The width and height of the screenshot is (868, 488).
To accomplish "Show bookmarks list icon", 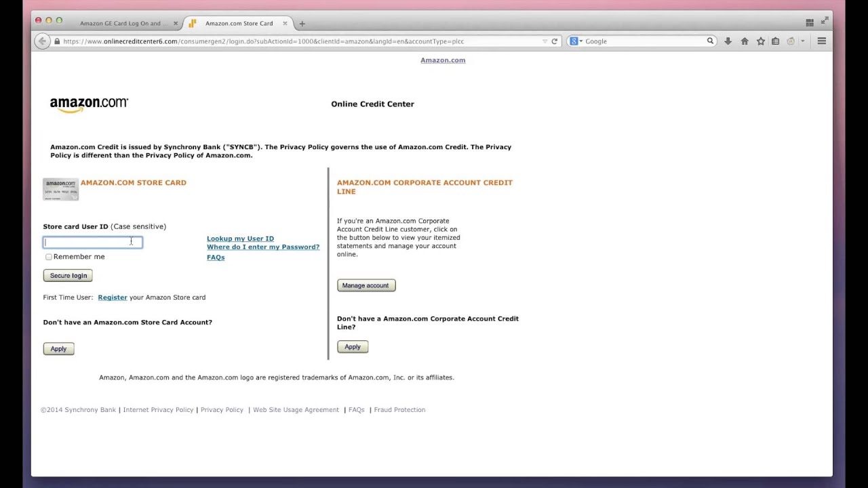I will tap(775, 41).
